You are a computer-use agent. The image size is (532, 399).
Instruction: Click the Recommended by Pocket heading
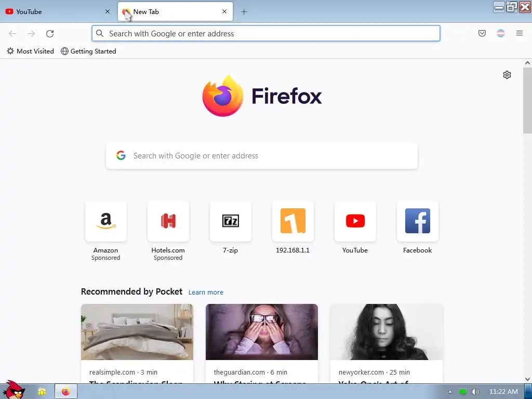coord(131,292)
